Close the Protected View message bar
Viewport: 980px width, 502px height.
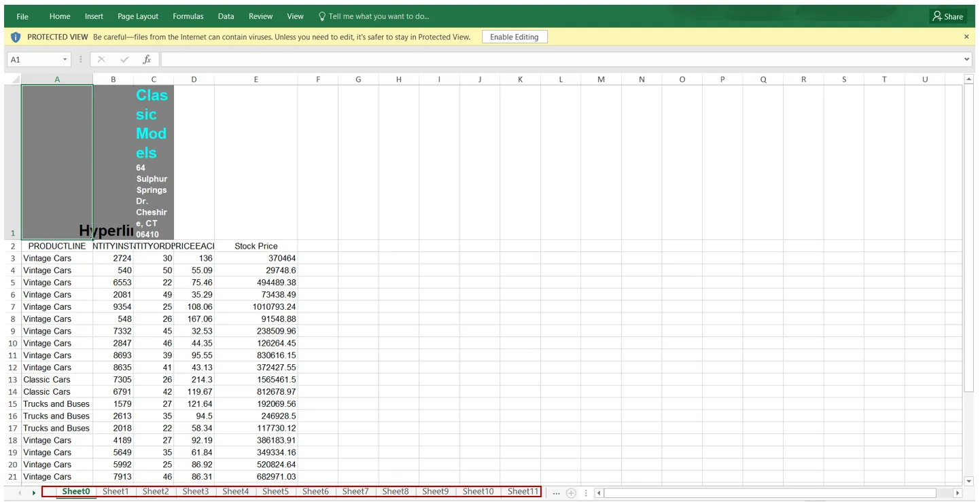(x=966, y=37)
